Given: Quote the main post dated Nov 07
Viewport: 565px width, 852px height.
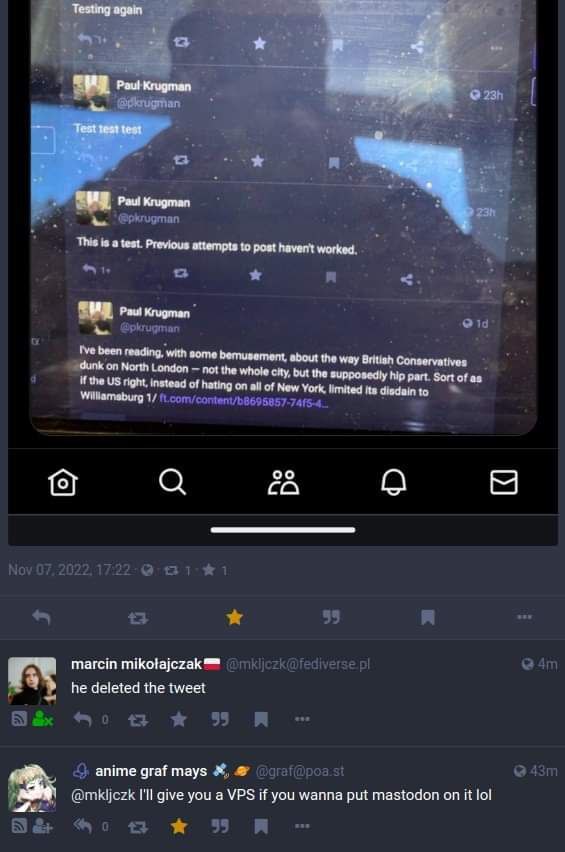Looking at the screenshot, I should (x=331, y=617).
